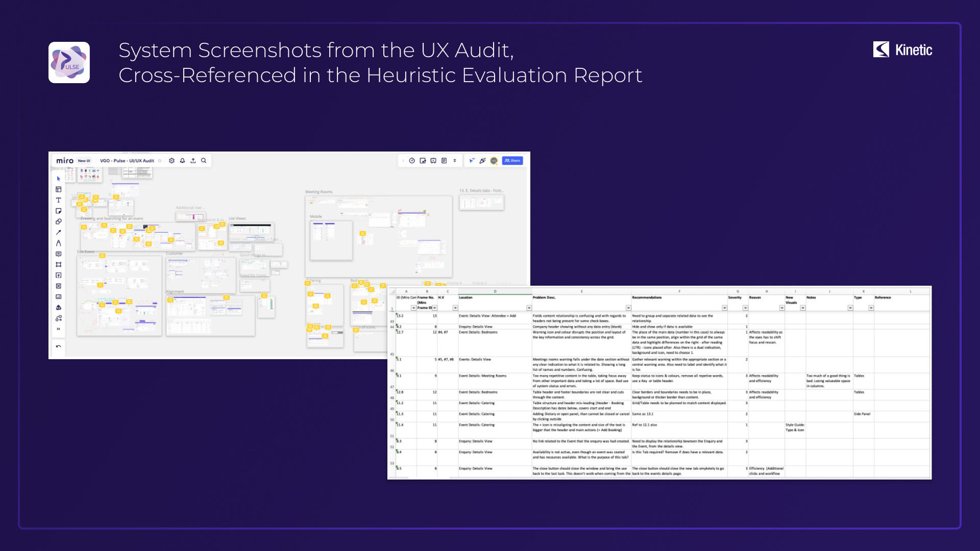Click the 'Edit Event' frame in Miro
The height and width of the screenshot is (551, 980).
point(119,295)
